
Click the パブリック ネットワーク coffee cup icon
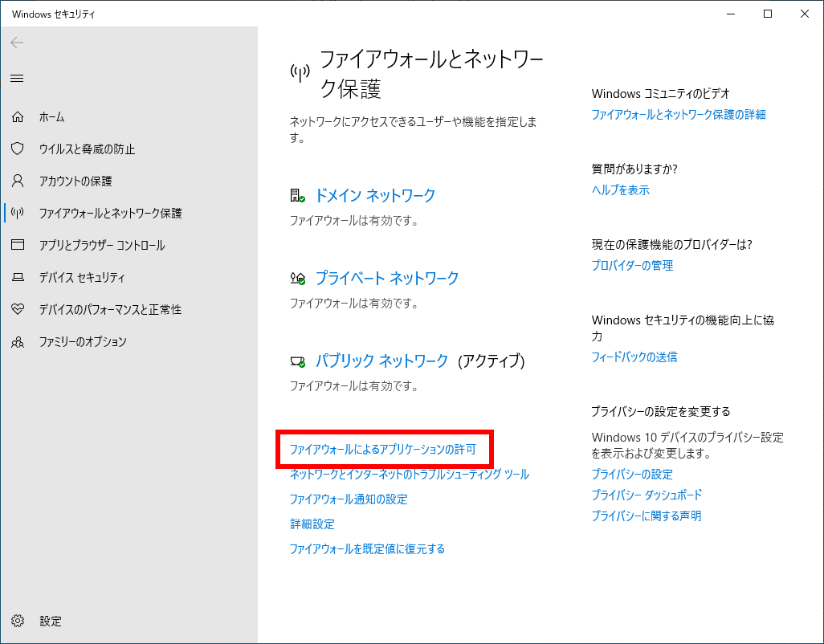[297, 361]
